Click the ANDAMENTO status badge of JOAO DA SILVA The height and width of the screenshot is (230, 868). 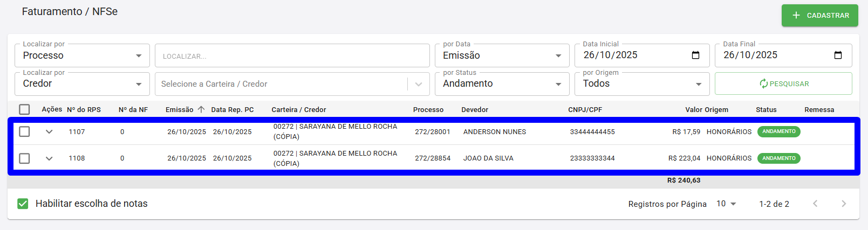tap(778, 158)
